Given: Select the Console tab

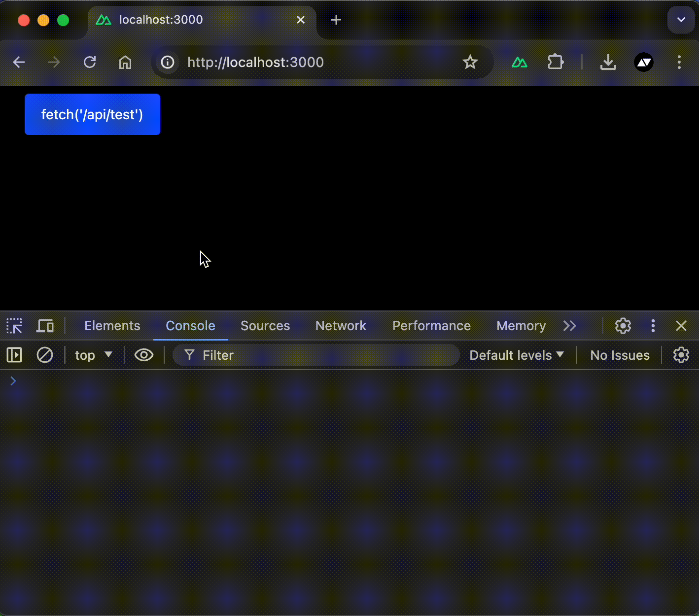Looking at the screenshot, I should pos(191,326).
